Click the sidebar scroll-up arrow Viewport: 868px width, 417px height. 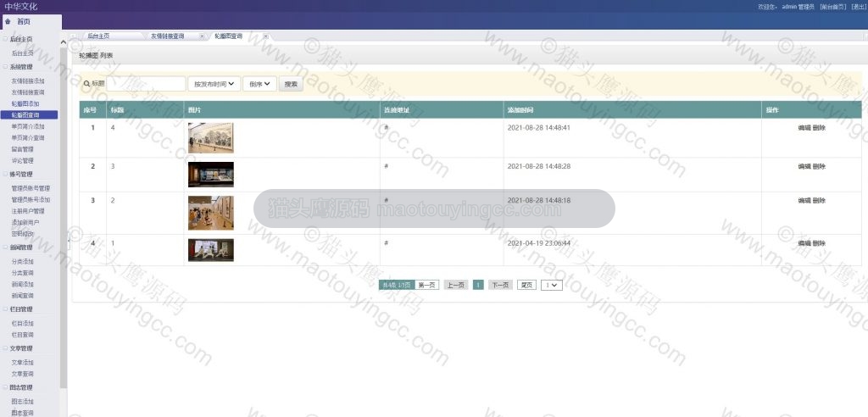coord(63,42)
